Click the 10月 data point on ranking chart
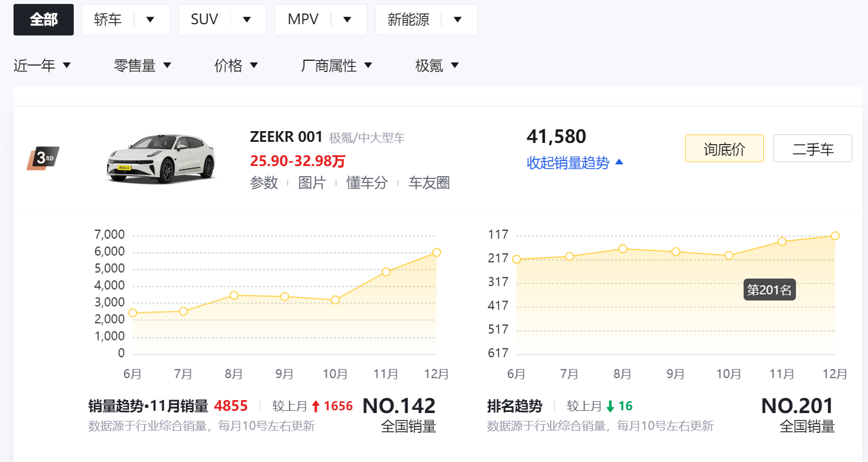 pos(729,255)
